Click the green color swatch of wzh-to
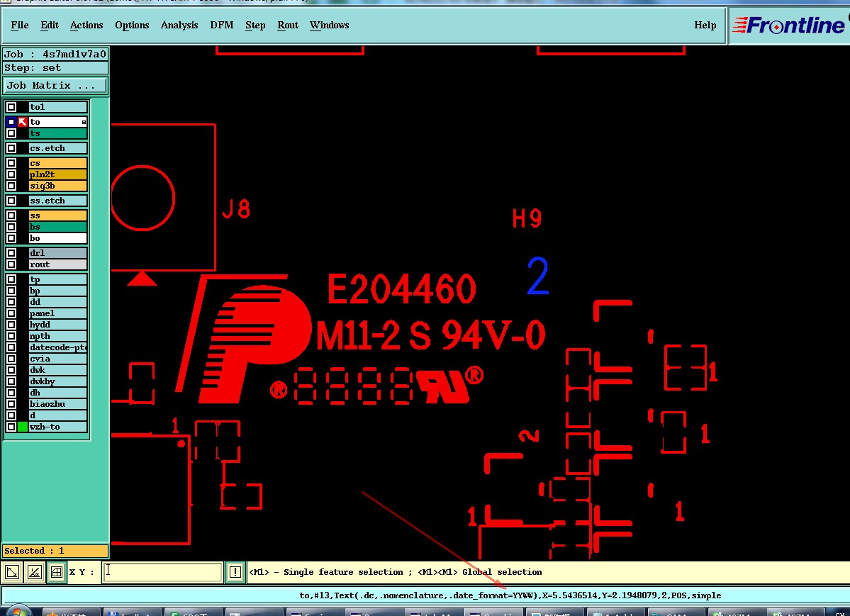The image size is (850, 616). point(22,427)
